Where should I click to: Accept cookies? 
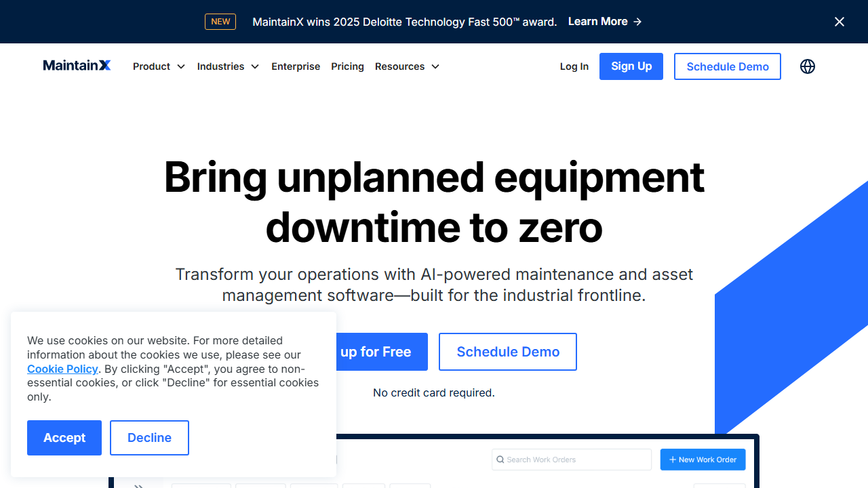[64, 438]
